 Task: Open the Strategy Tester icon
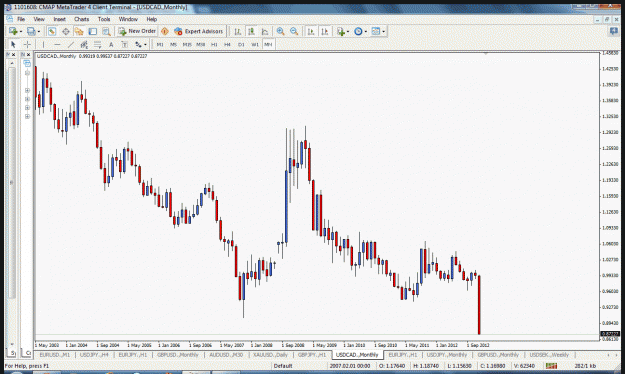[106, 31]
